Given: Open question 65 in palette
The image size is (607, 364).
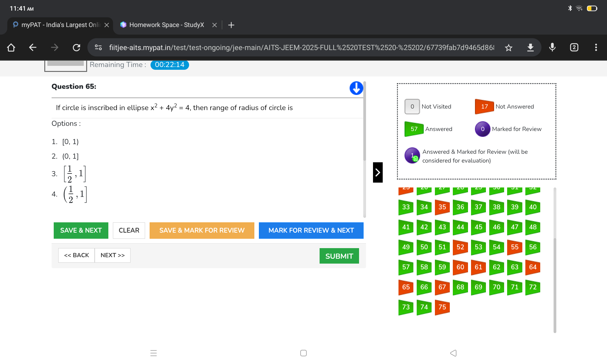Looking at the screenshot, I should [x=406, y=287].
